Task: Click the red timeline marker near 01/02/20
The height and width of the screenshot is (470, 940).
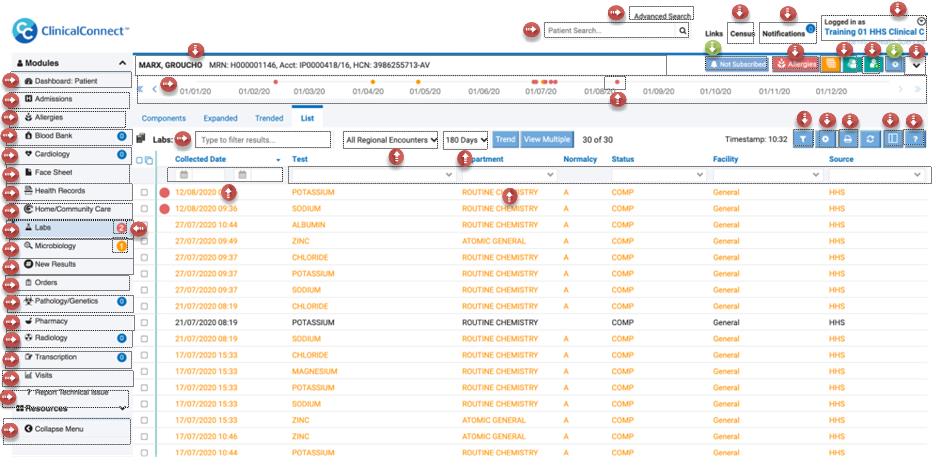Action: [x=276, y=82]
